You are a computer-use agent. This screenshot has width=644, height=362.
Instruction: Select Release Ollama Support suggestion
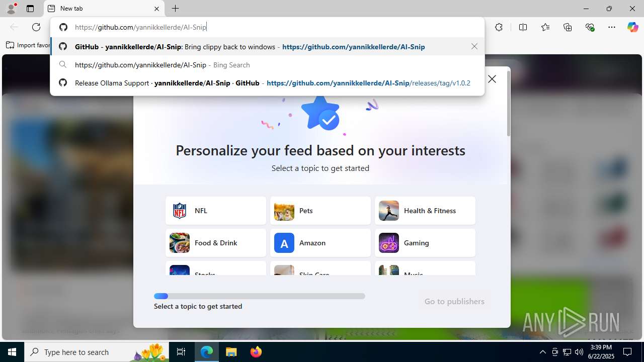pyautogui.click(x=267, y=83)
